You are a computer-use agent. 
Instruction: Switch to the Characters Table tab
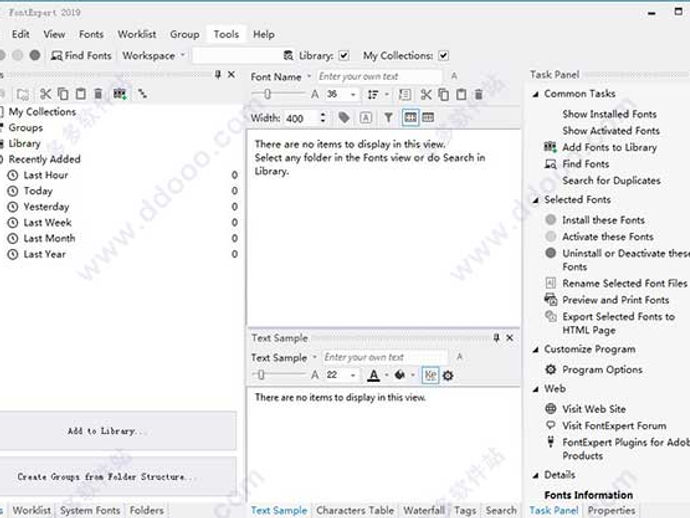click(x=355, y=511)
